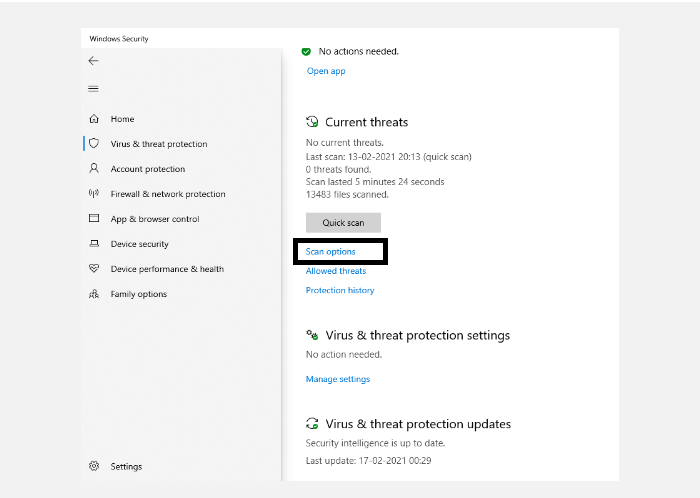Click 'No action needed.' under protection settings
This screenshot has height=498, width=700.
pyautogui.click(x=344, y=354)
